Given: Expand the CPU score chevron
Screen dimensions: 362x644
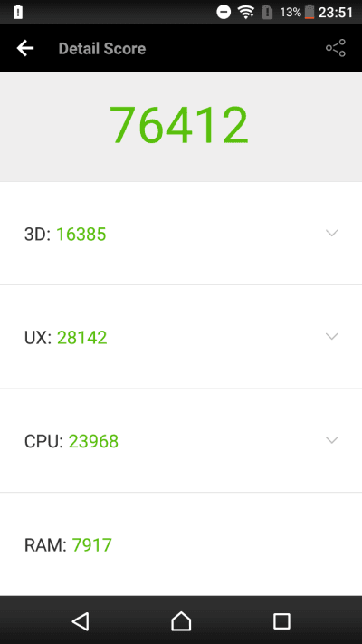Looking at the screenshot, I should tap(331, 440).
